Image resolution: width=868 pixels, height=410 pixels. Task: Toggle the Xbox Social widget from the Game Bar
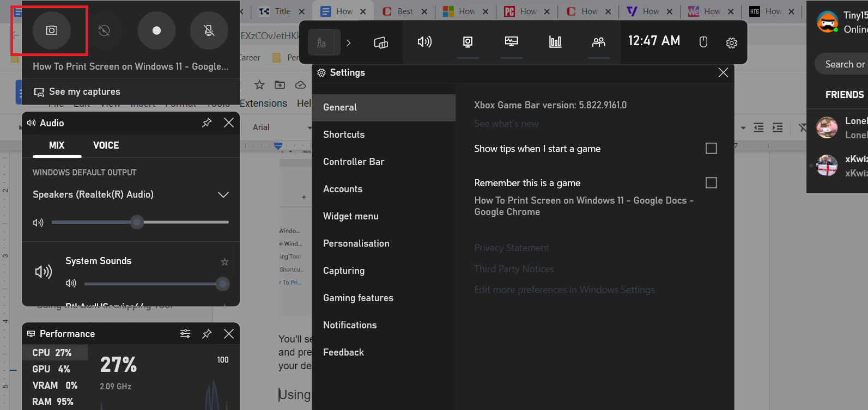point(599,42)
